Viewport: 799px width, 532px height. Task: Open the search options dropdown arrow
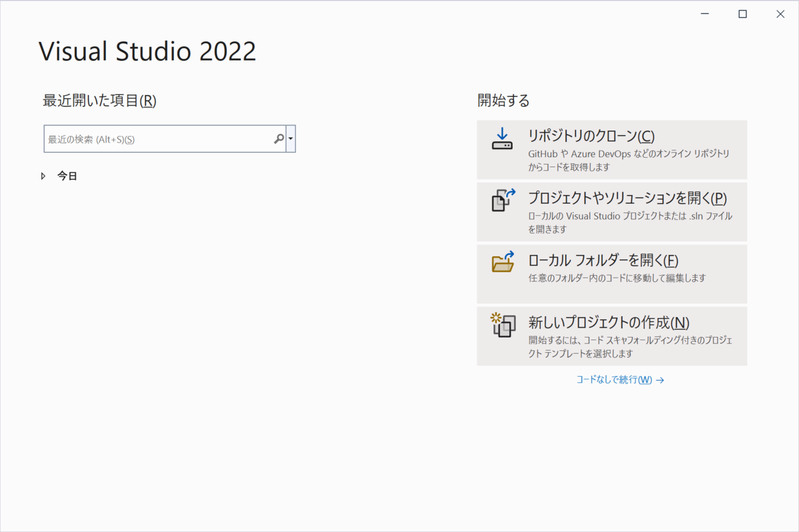(x=292, y=138)
